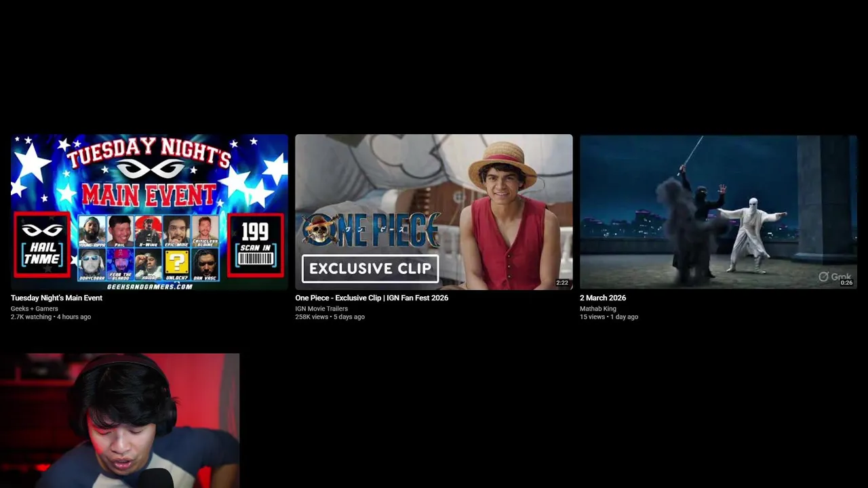Click the video title '2 March 2026'
This screenshot has height=488, width=868.
click(x=603, y=298)
